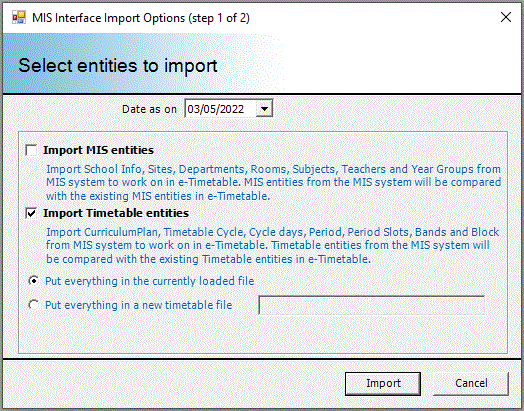Enable the Import MIS entities checkbox

pos(31,150)
